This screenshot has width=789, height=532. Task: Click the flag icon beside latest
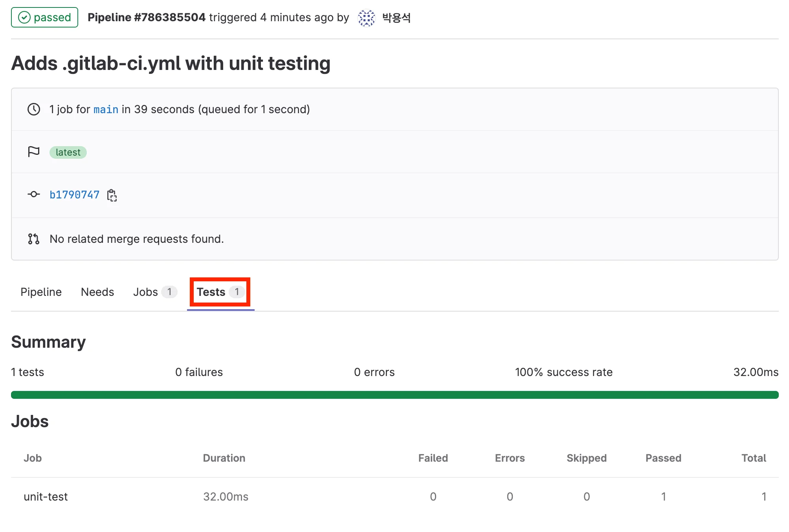coord(34,152)
